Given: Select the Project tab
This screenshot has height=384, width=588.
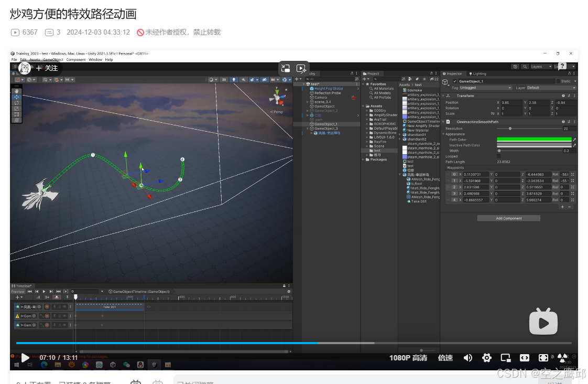Looking at the screenshot, I should [x=371, y=73].
